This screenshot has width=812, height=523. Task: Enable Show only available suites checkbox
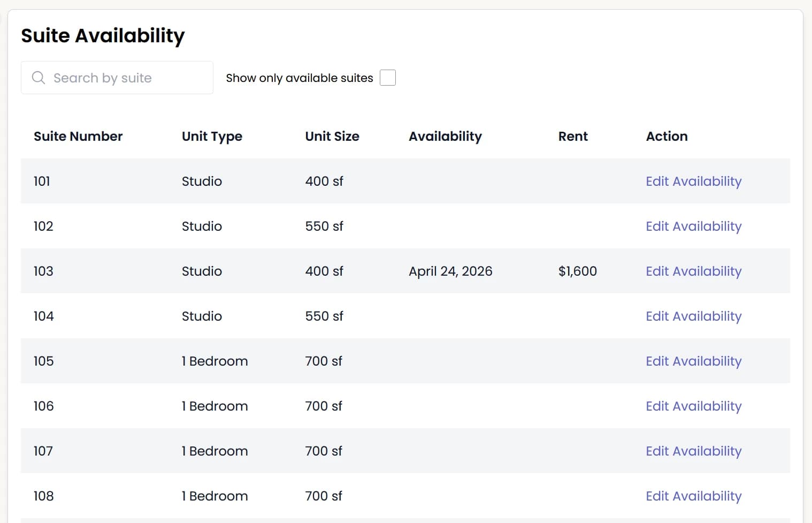tap(387, 78)
